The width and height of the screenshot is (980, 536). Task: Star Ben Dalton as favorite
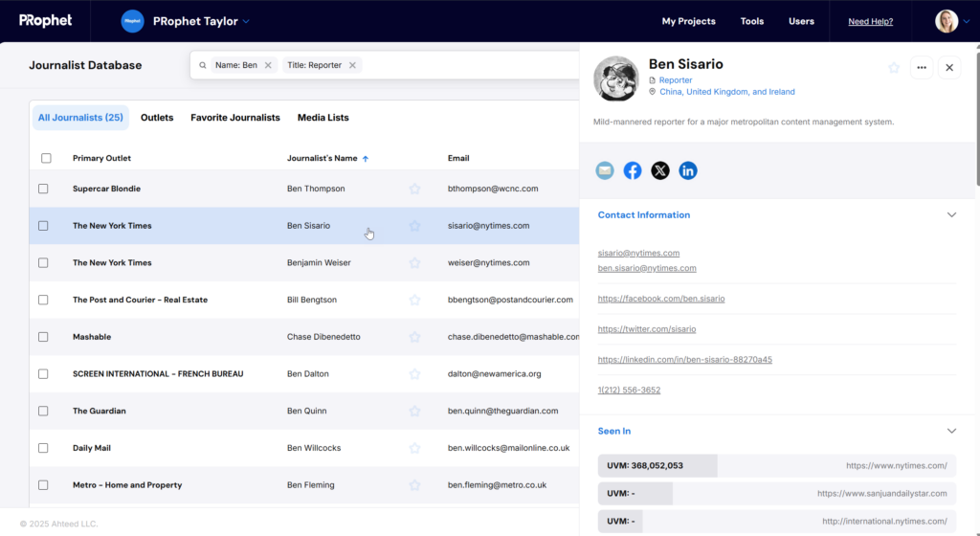(x=414, y=374)
